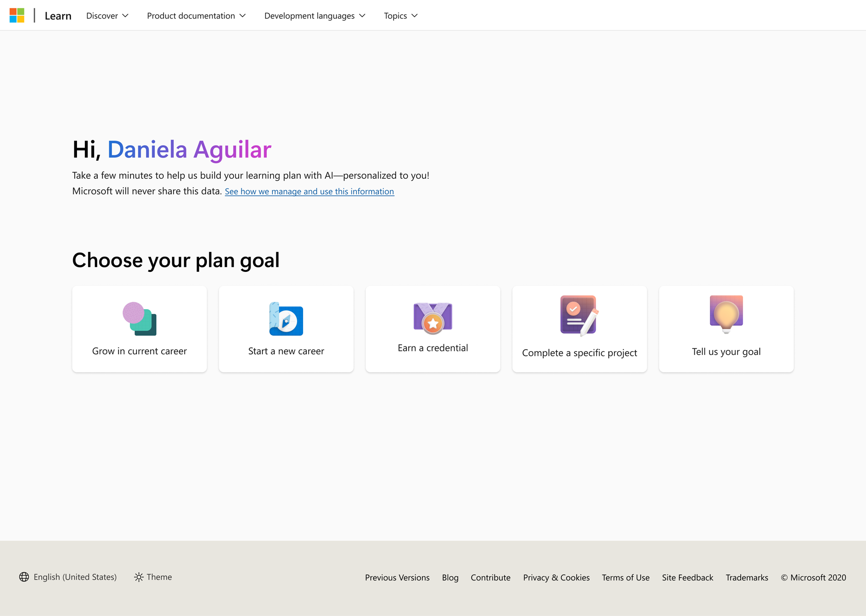Open the Contribute link

pos(491,577)
